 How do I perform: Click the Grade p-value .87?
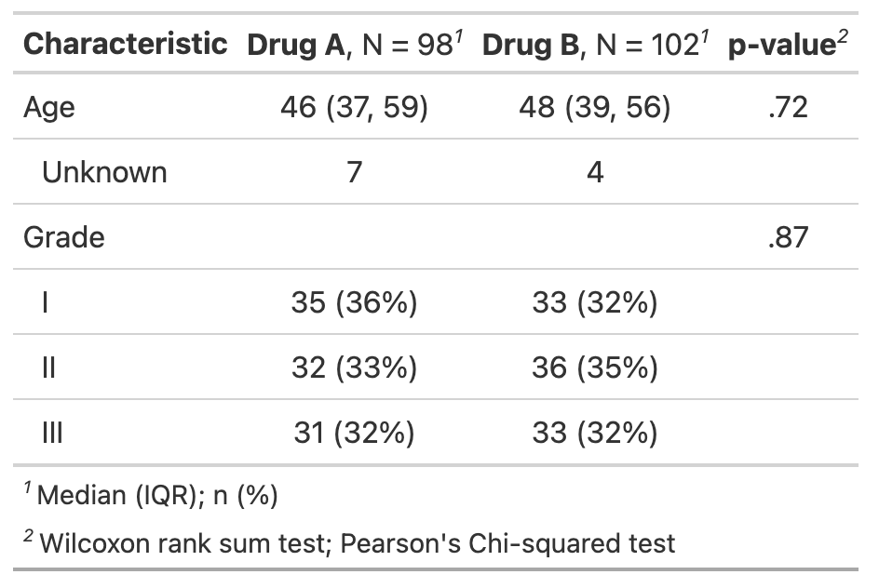[788, 237]
